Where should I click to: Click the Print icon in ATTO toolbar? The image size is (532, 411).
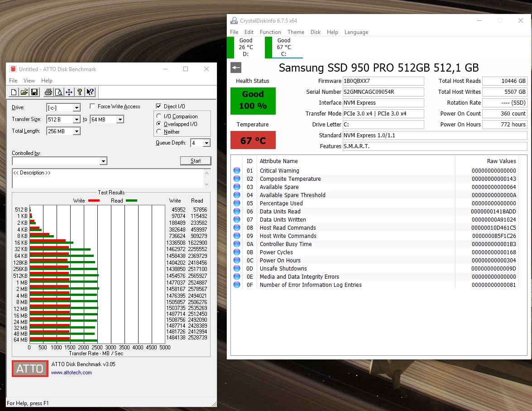[x=48, y=92]
